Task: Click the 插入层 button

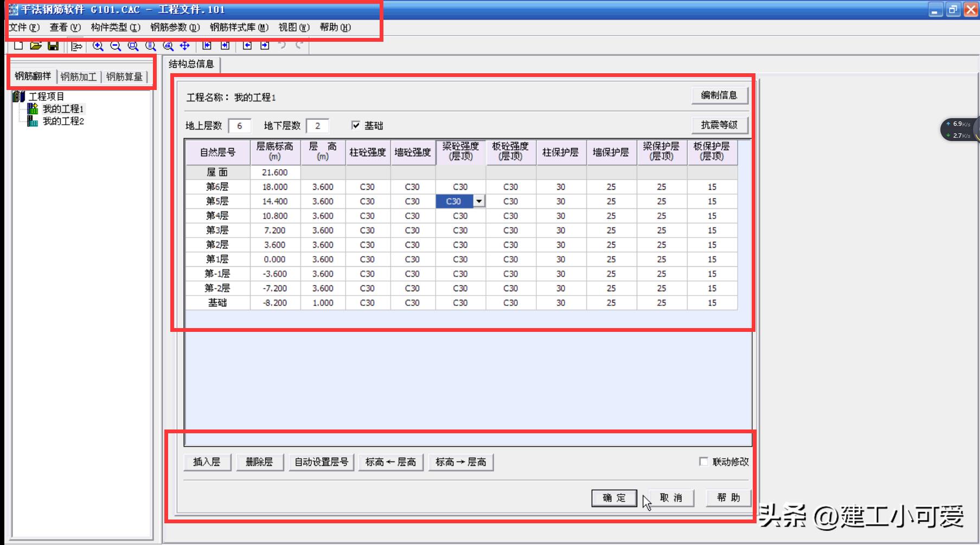Action: click(x=207, y=462)
